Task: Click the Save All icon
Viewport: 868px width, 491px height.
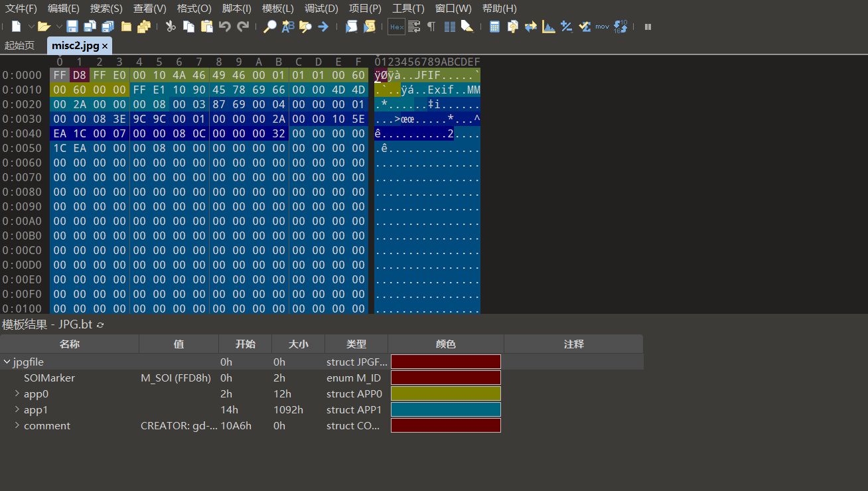Action: tap(108, 27)
